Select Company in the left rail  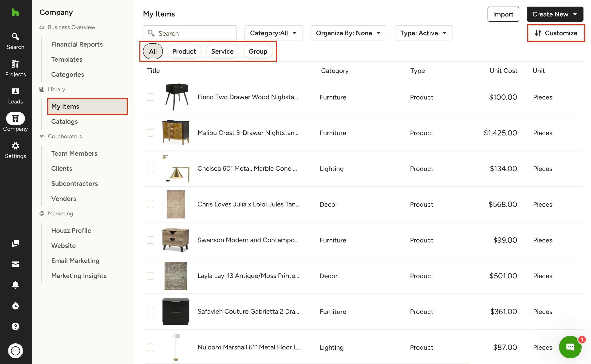click(16, 122)
